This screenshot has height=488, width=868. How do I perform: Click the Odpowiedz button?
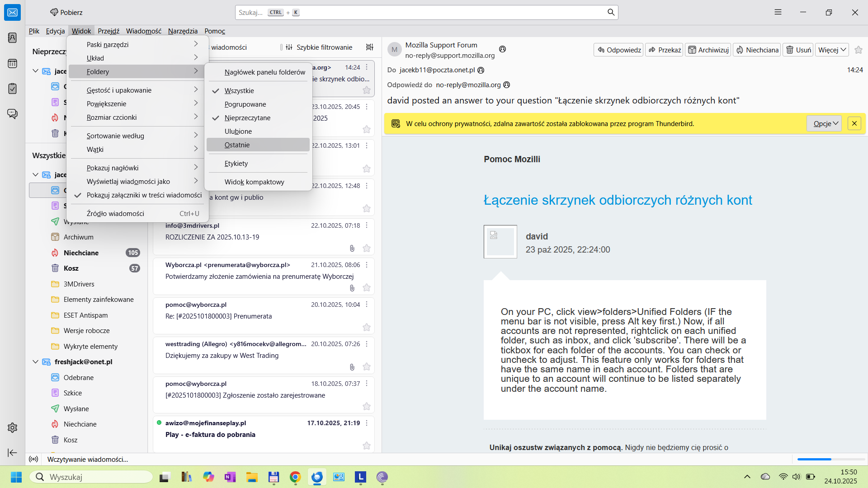click(618, 50)
